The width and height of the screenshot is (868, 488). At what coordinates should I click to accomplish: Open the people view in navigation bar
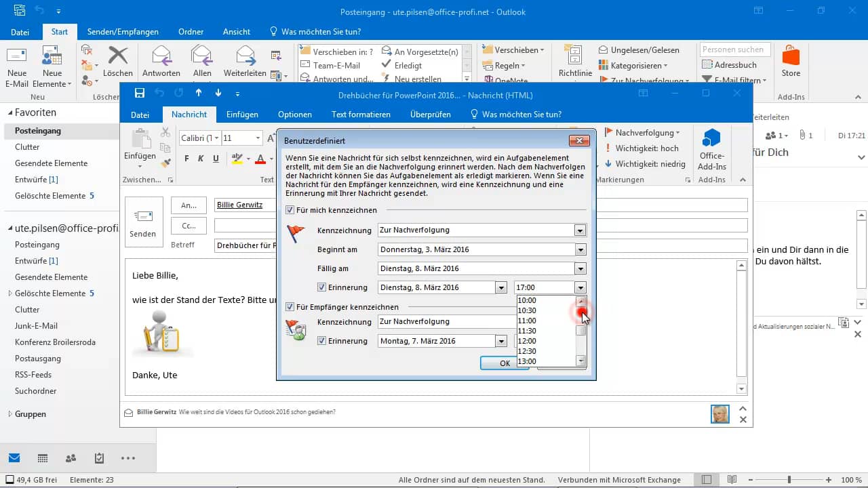[71, 458]
